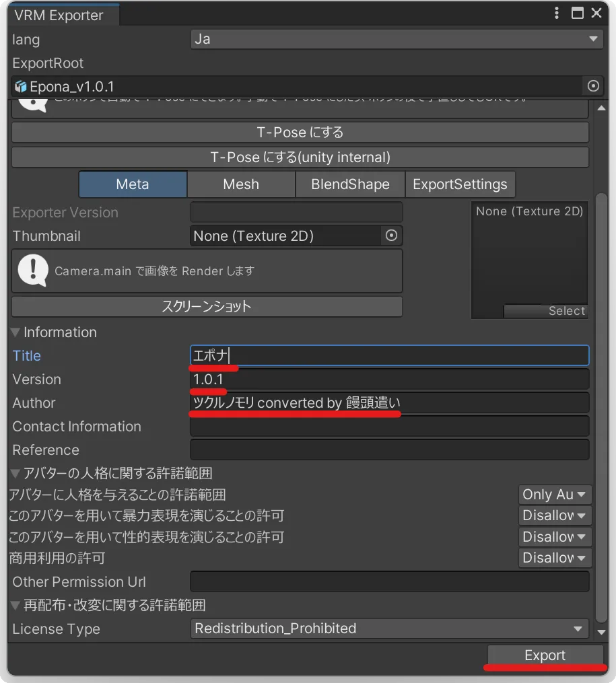Click the ExportRoot label

coord(48,63)
